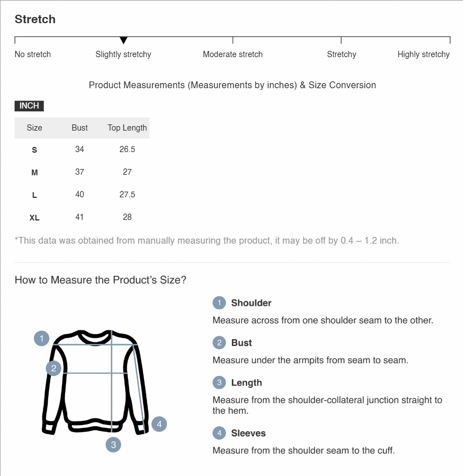The image size is (463, 476).
Task: Select the XL size row label
Action: [34, 218]
